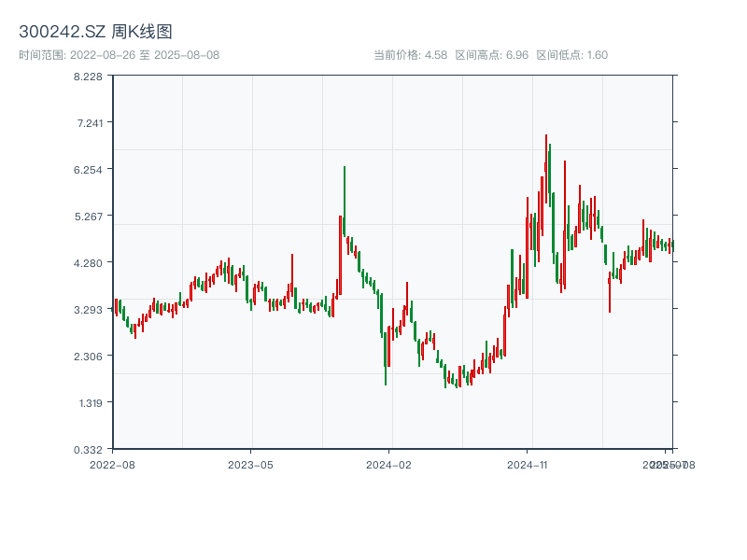This screenshot has width=747, height=560.
Task: Click the 区间低点 1.60 label
Action: [571, 55]
